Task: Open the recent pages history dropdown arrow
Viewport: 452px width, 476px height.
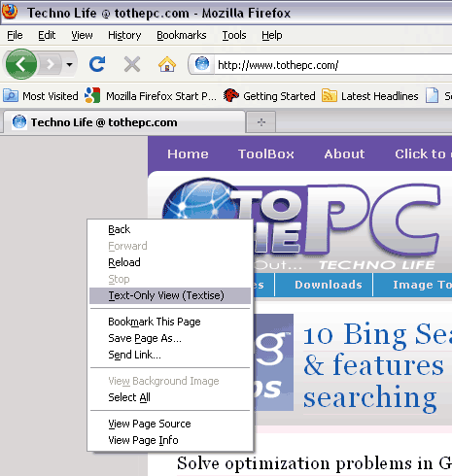Action: coord(69,64)
